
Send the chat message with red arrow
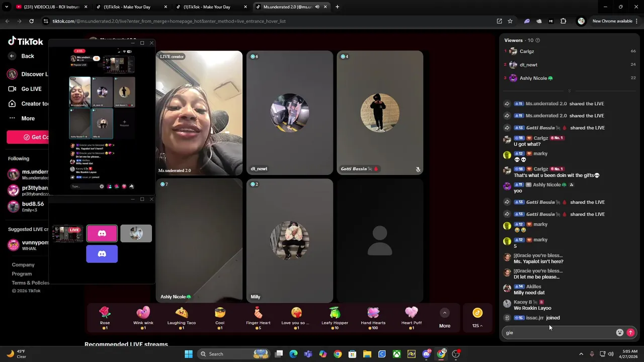pyautogui.click(x=630, y=332)
